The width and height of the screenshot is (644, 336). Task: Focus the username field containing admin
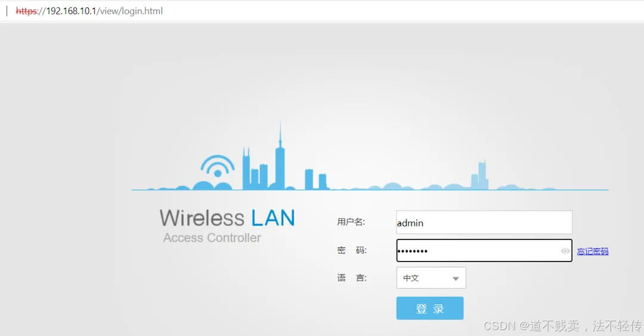(x=484, y=222)
